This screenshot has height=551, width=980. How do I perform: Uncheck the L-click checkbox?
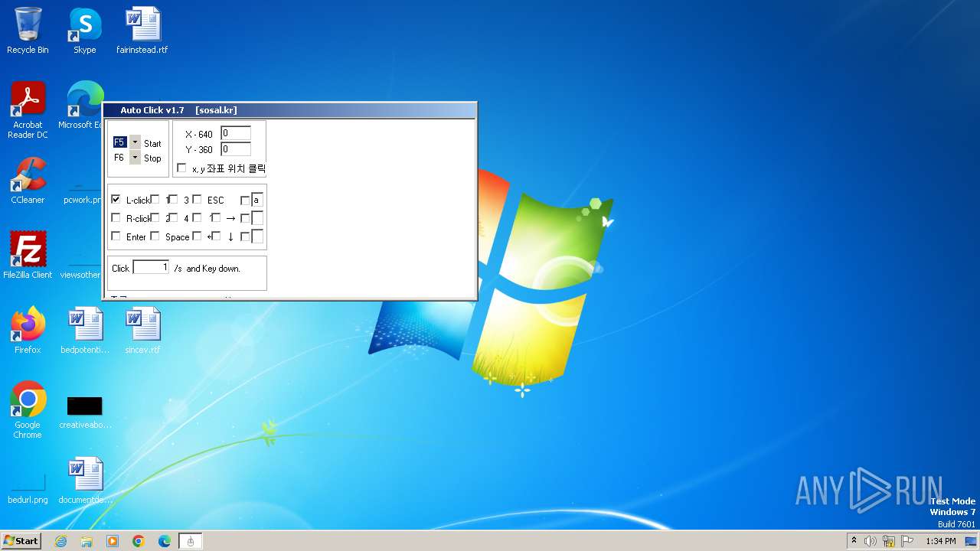[x=116, y=200]
